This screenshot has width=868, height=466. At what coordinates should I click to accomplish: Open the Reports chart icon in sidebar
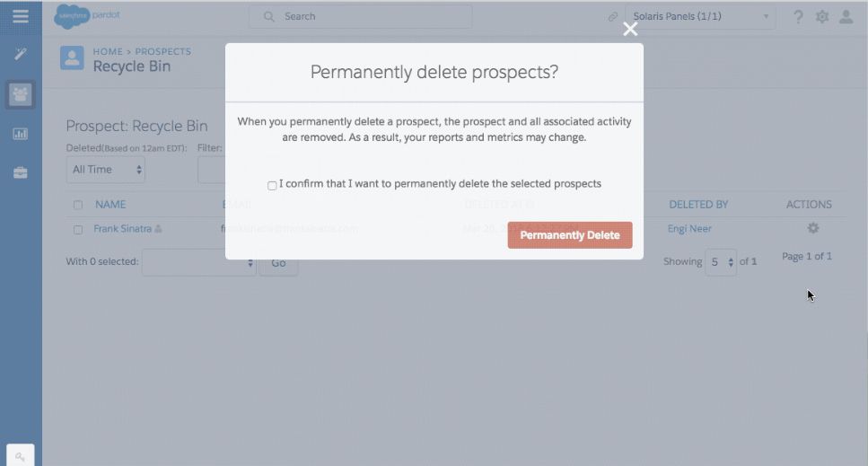pos(20,134)
